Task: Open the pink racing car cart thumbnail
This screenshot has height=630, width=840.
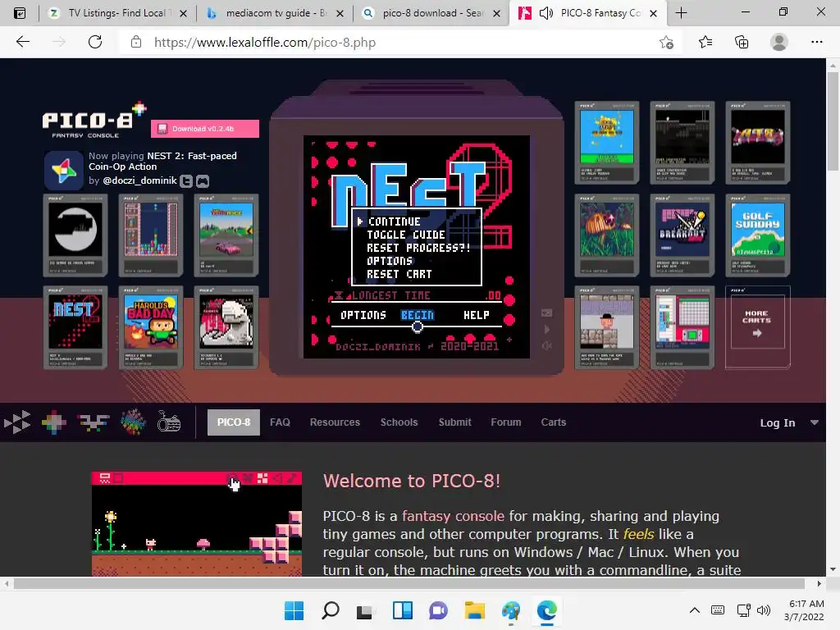Action: 226,235
